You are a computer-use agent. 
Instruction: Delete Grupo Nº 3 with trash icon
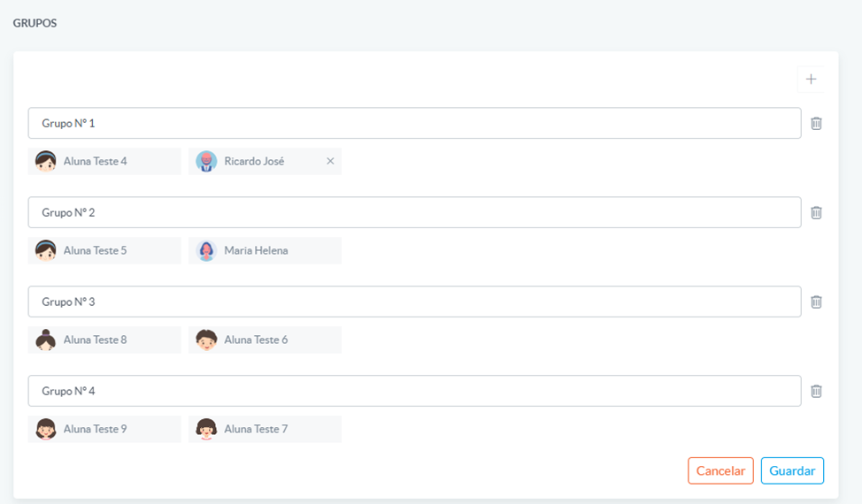coord(816,302)
